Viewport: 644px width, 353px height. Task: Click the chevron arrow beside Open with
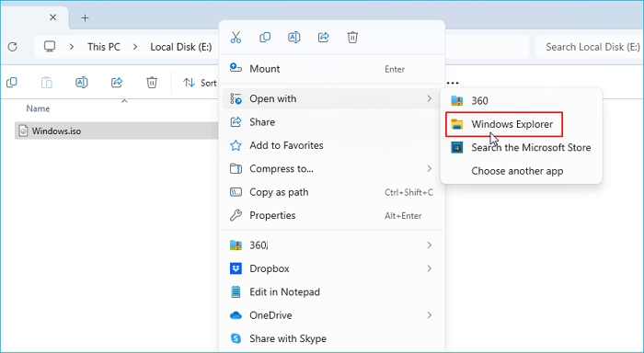point(430,98)
